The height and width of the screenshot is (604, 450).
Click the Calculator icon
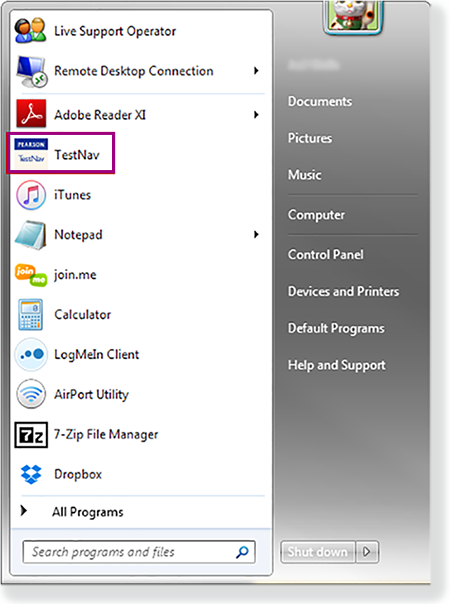[x=31, y=314]
